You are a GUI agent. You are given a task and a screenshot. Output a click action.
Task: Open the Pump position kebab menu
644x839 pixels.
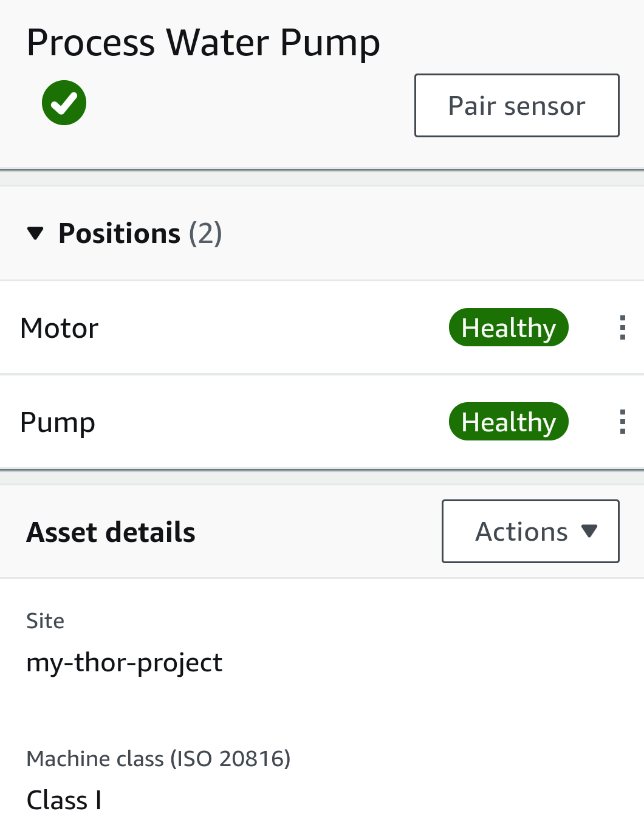(622, 422)
